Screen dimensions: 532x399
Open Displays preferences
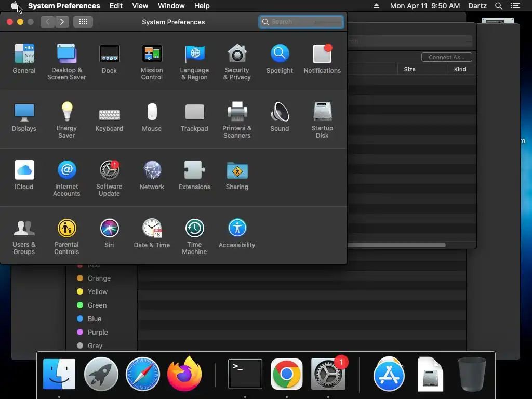(x=24, y=117)
